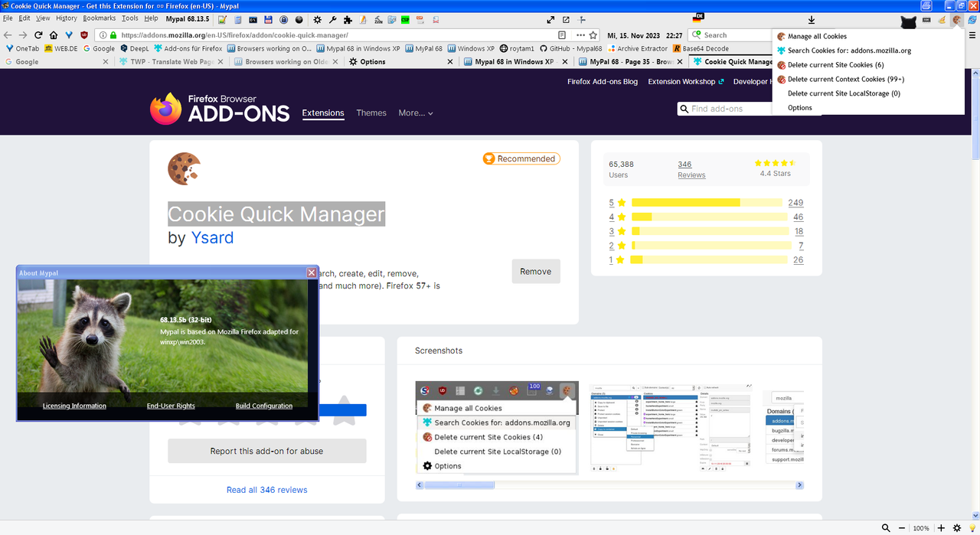The width and height of the screenshot is (980, 535).
Task: Reload the current page
Action: coord(38,35)
